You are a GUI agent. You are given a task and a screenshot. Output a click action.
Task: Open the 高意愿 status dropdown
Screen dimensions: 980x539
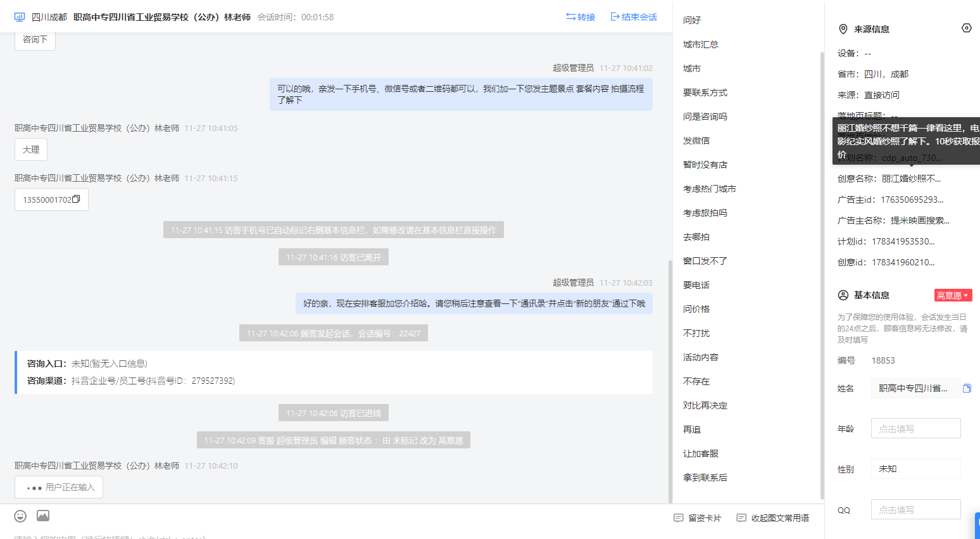(x=953, y=295)
